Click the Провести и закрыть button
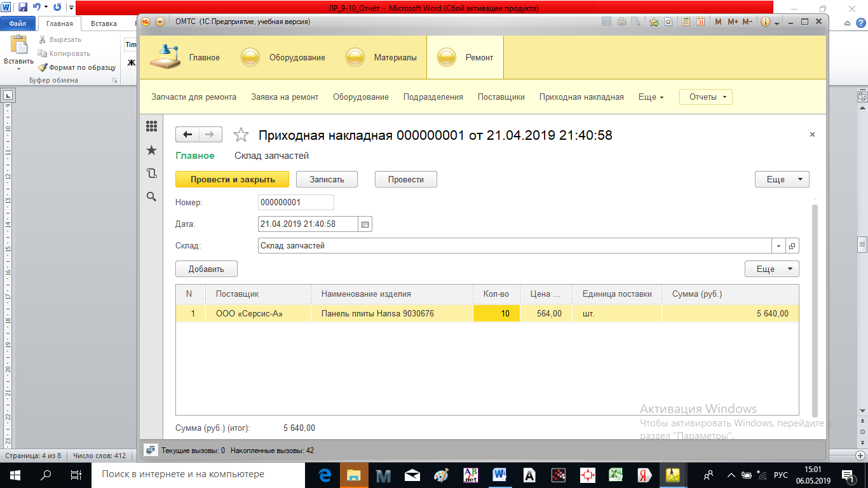Image resolution: width=868 pixels, height=488 pixels. point(232,180)
